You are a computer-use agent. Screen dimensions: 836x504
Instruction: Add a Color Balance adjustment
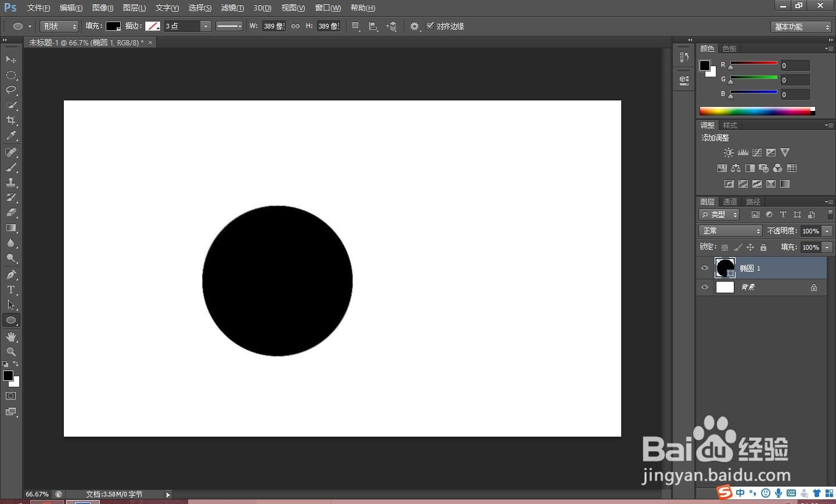tap(736, 168)
